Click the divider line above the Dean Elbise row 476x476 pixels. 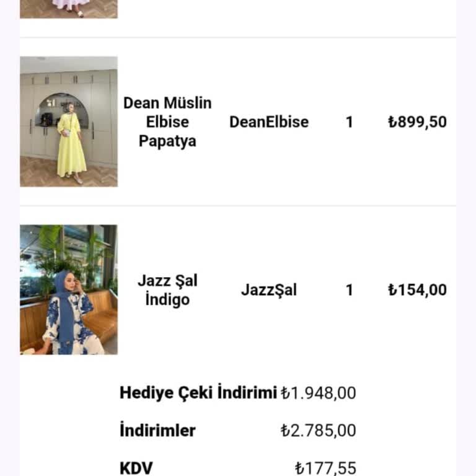click(238, 37)
